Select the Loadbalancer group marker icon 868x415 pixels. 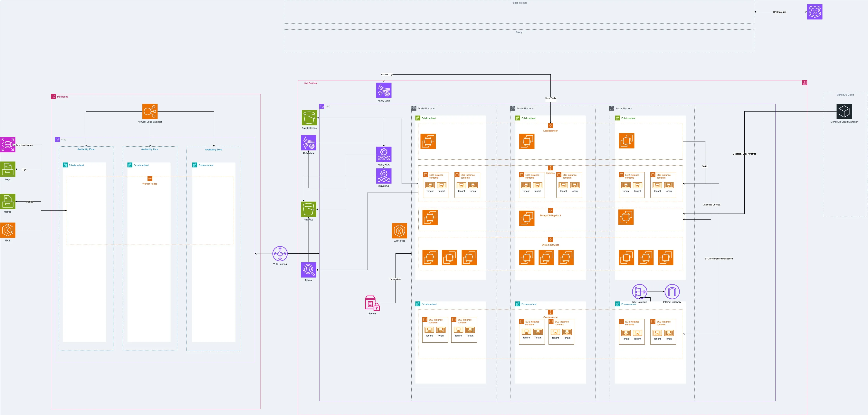coord(551,126)
